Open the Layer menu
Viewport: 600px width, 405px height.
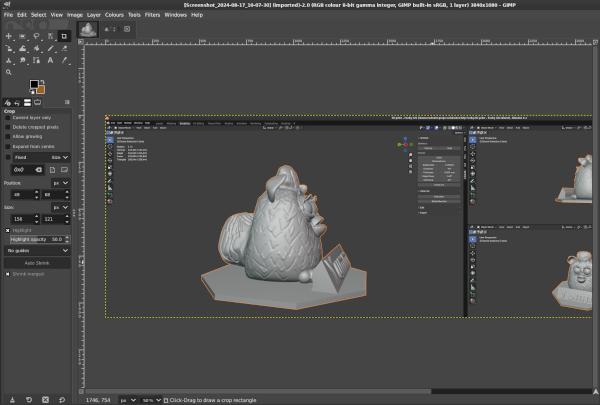[93, 15]
